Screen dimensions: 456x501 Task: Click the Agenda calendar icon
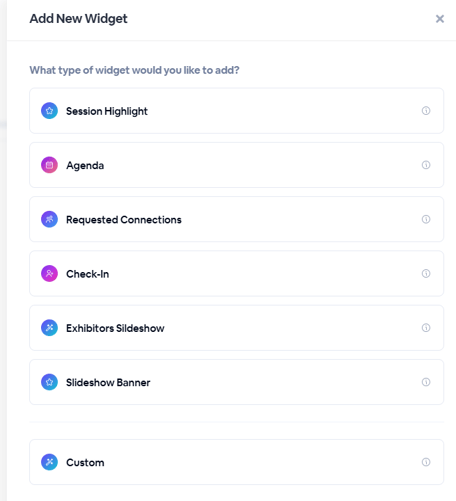(x=49, y=165)
